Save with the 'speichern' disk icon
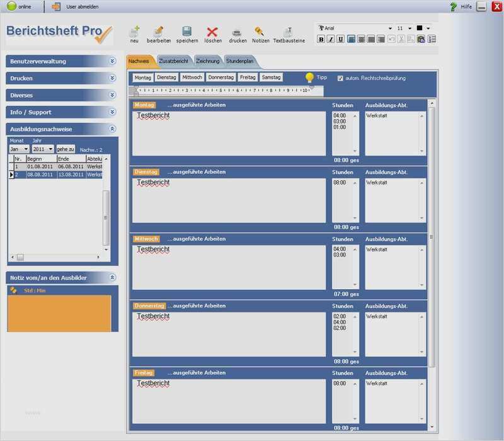 [186, 31]
